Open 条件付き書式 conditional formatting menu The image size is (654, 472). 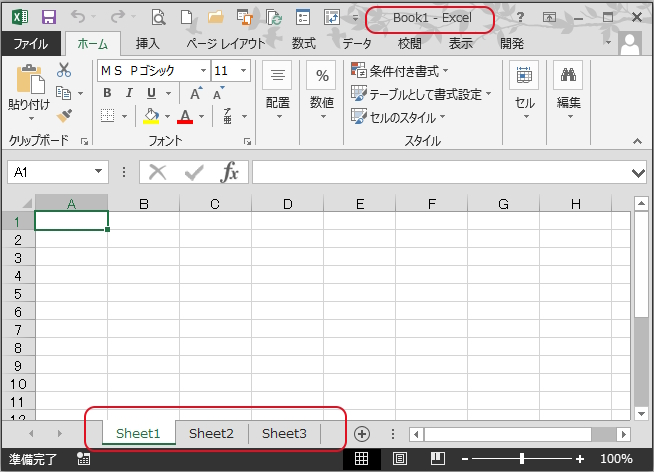pyautogui.click(x=399, y=71)
